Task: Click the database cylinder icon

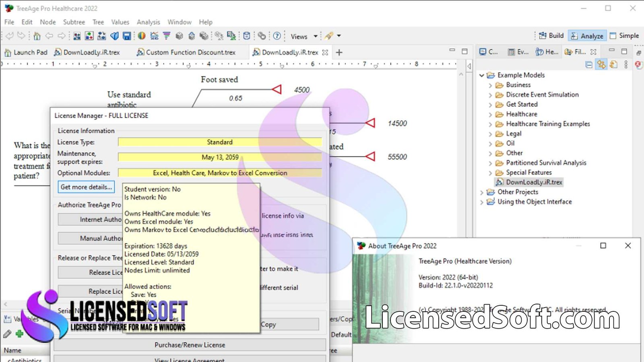Action: (x=247, y=36)
